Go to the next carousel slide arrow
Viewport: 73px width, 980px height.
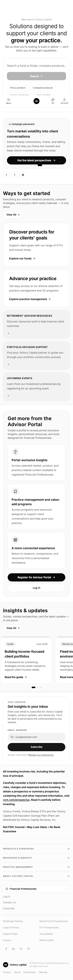(15, 175)
